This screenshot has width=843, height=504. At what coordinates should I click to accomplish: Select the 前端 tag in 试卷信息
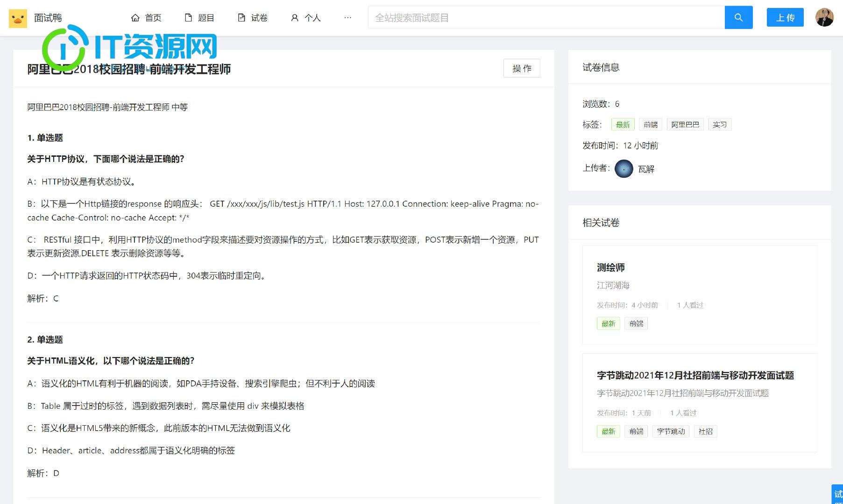[x=651, y=125]
